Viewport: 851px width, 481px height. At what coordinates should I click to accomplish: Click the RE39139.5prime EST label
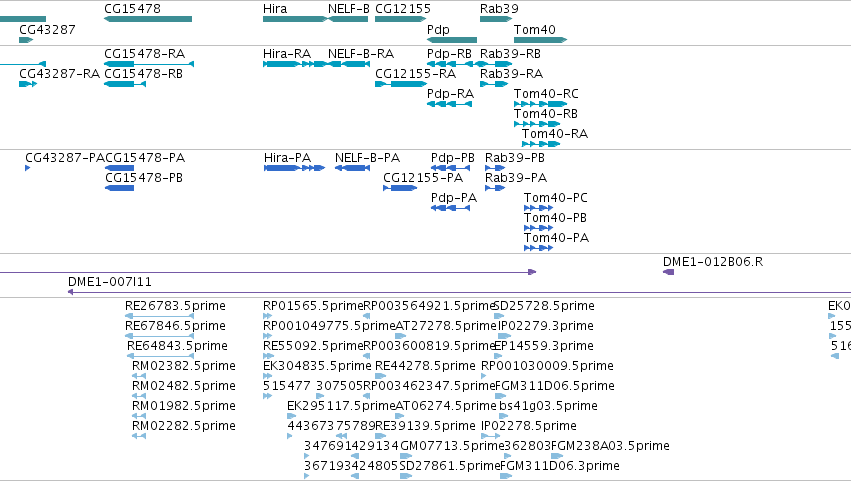tap(426, 427)
